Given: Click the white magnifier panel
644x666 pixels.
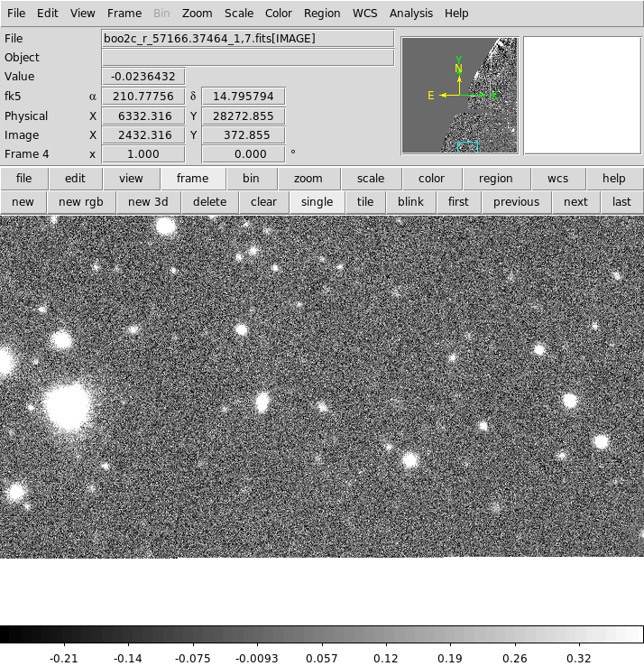Looking at the screenshot, I should 583,95.
